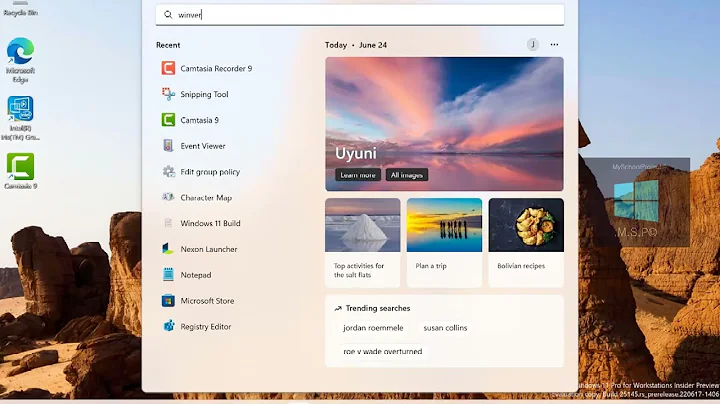The height and width of the screenshot is (404, 720).
Task: Select the Microsoft Edge desktop icon
Action: (20, 60)
